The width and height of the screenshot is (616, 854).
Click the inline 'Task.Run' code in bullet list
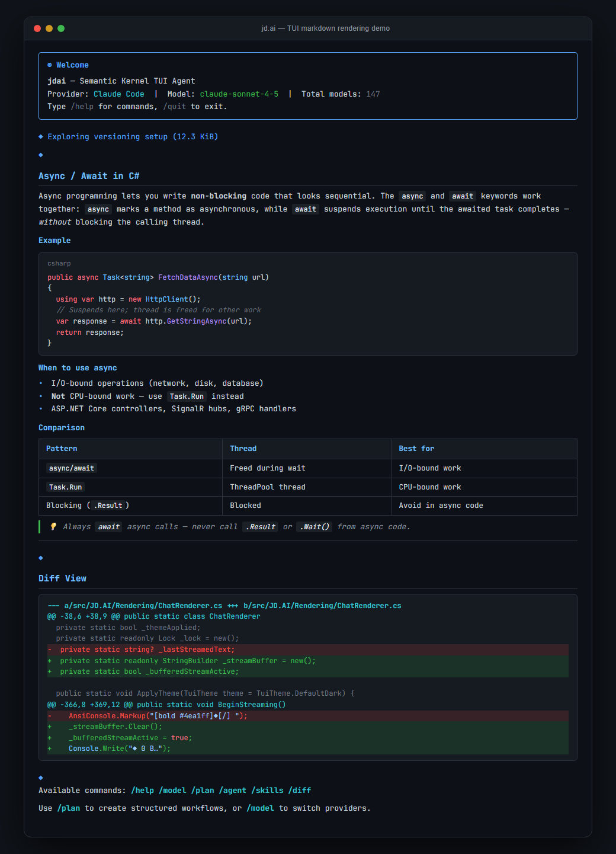tap(187, 396)
